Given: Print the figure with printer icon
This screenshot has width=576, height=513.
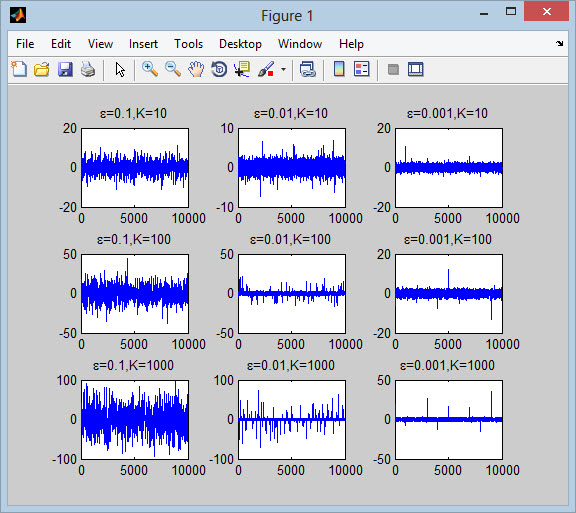Looking at the screenshot, I should pos(88,69).
